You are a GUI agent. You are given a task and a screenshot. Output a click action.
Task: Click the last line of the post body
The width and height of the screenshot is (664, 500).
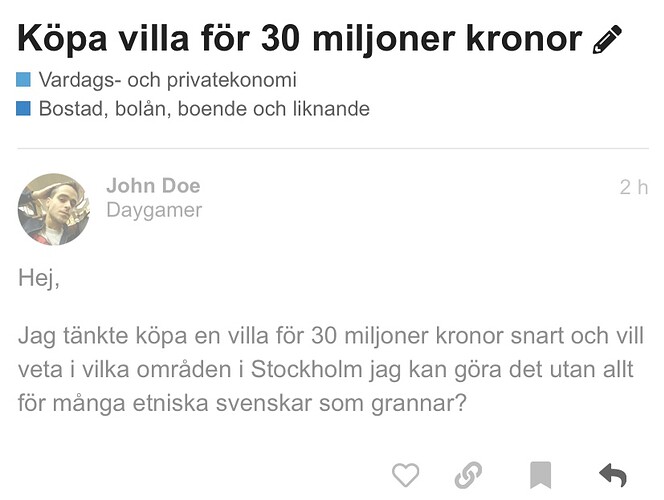[x=243, y=406]
